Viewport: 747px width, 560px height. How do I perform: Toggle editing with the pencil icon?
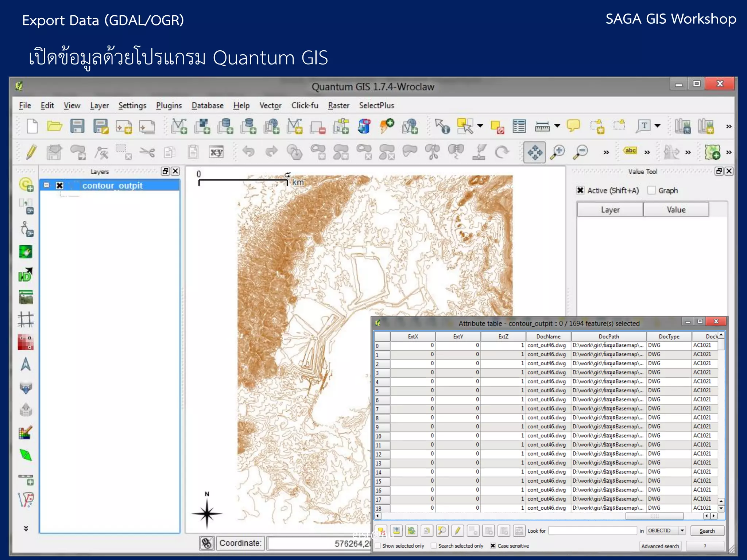click(x=31, y=152)
